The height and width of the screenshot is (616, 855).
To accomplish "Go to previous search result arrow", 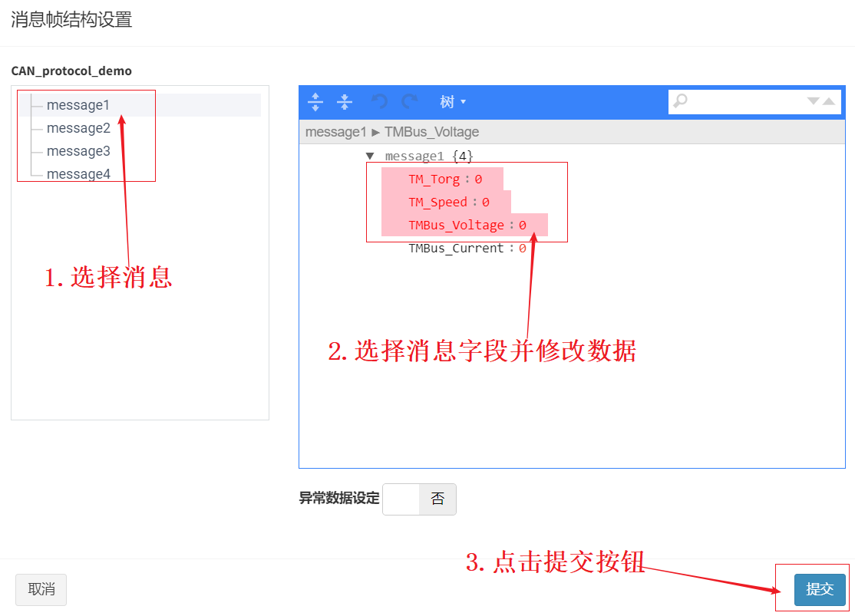I will click(829, 100).
